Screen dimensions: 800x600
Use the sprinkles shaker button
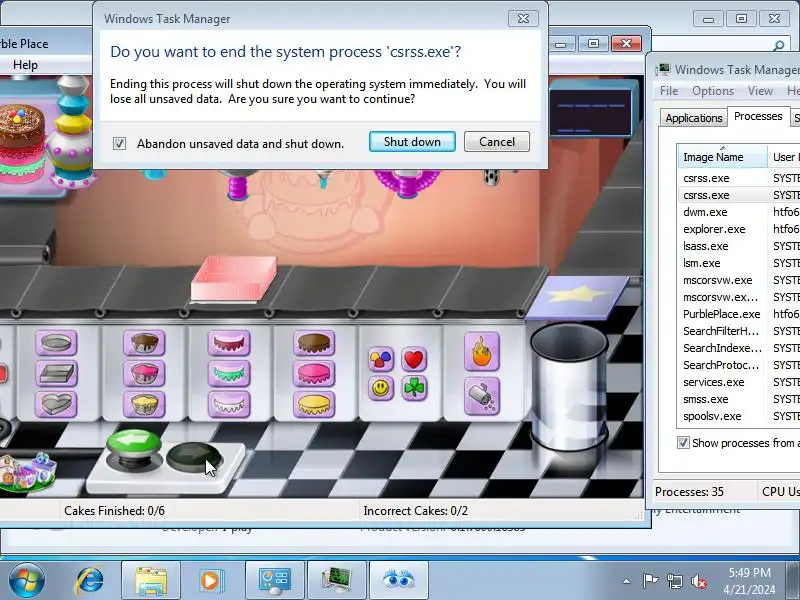tap(482, 396)
